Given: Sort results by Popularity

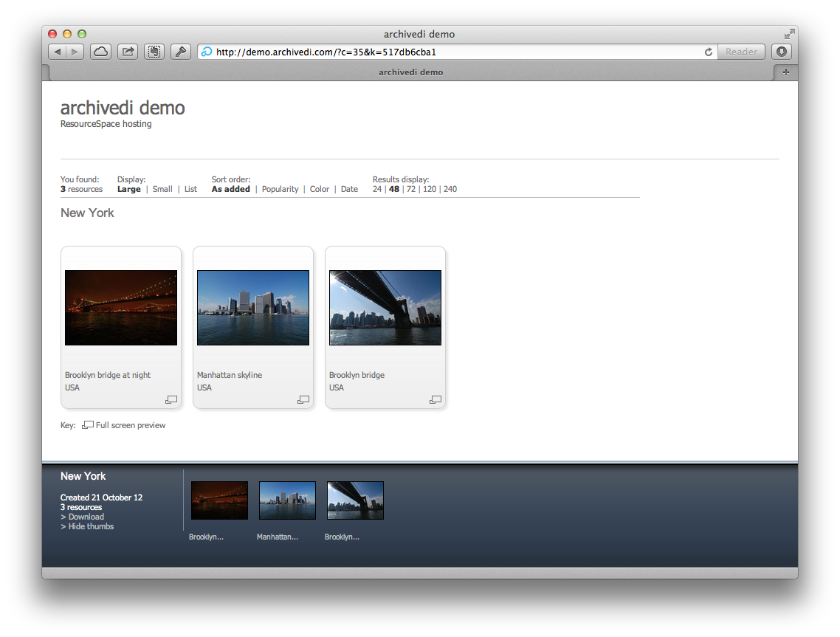Looking at the screenshot, I should (x=280, y=189).
